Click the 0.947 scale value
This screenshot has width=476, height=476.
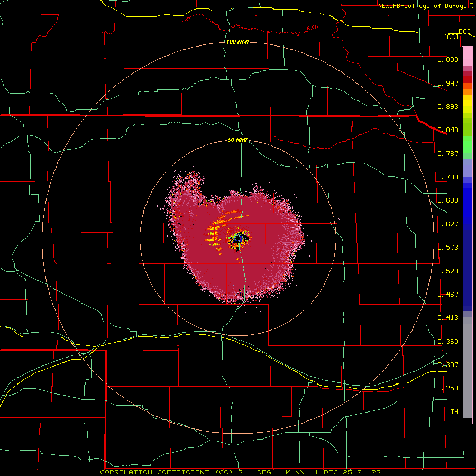[448, 83]
